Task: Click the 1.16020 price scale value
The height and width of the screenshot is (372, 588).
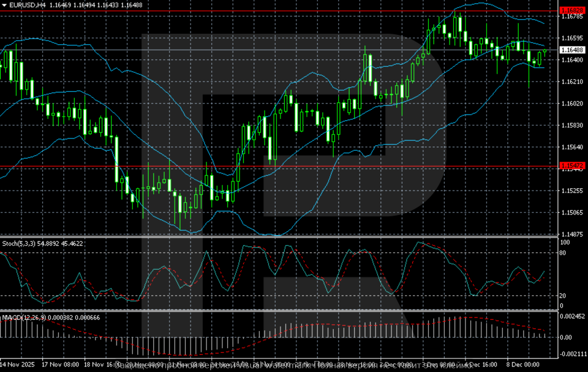Action: pos(571,104)
